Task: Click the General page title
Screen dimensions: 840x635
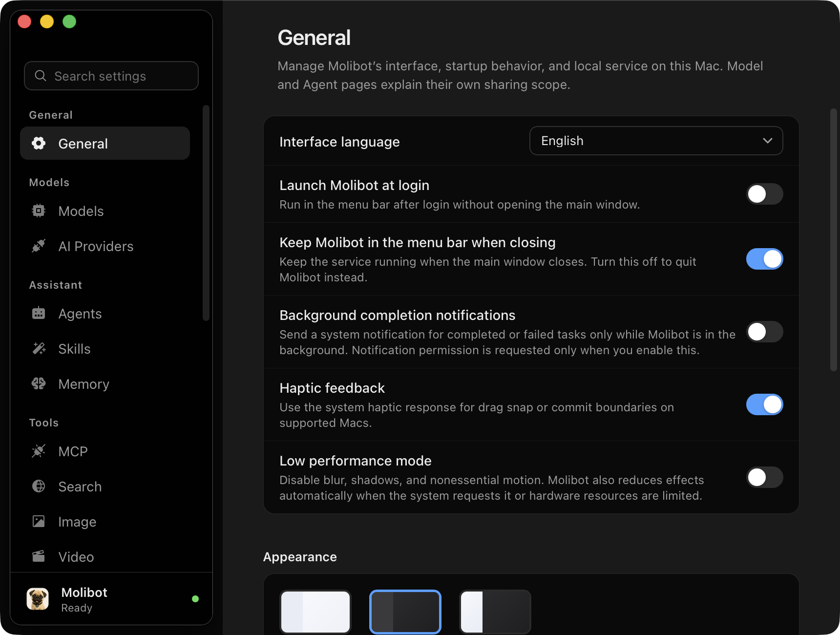Action: click(314, 38)
